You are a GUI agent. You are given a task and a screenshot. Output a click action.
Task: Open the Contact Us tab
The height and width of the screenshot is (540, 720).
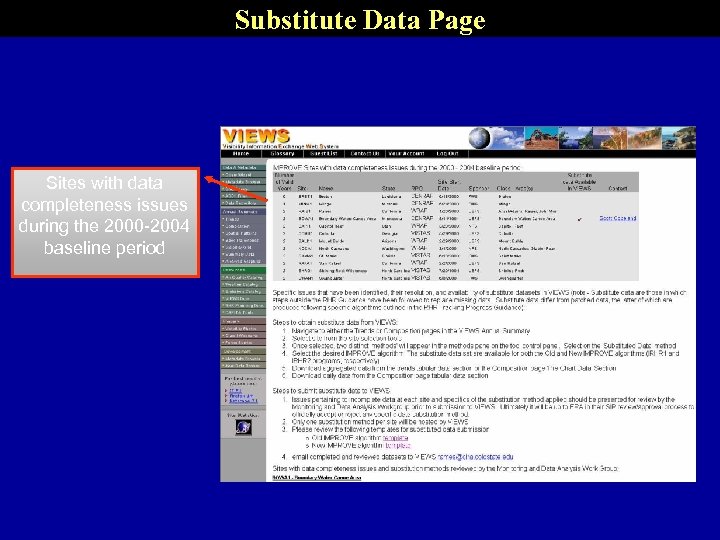(365, 154)
